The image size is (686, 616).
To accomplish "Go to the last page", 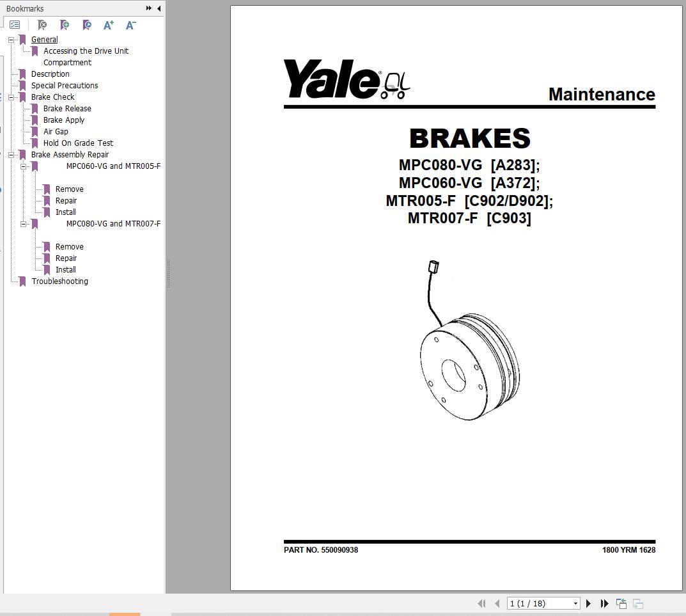I will pos(604,603).
